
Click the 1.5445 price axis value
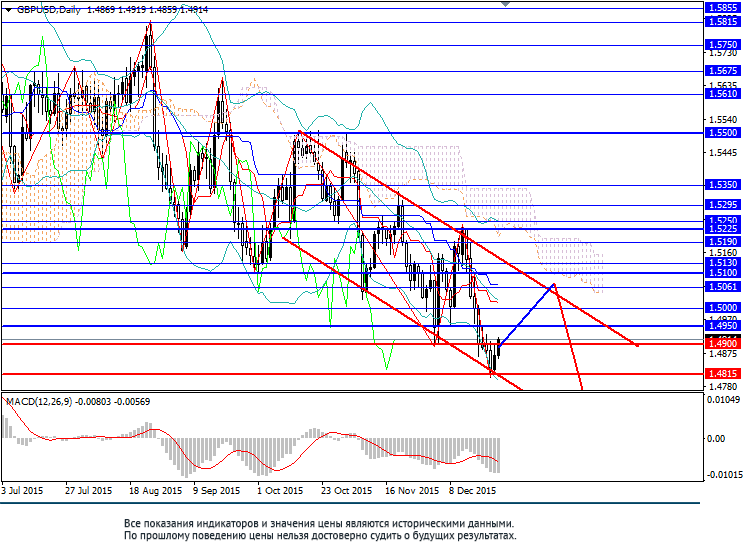click(723, 153)
